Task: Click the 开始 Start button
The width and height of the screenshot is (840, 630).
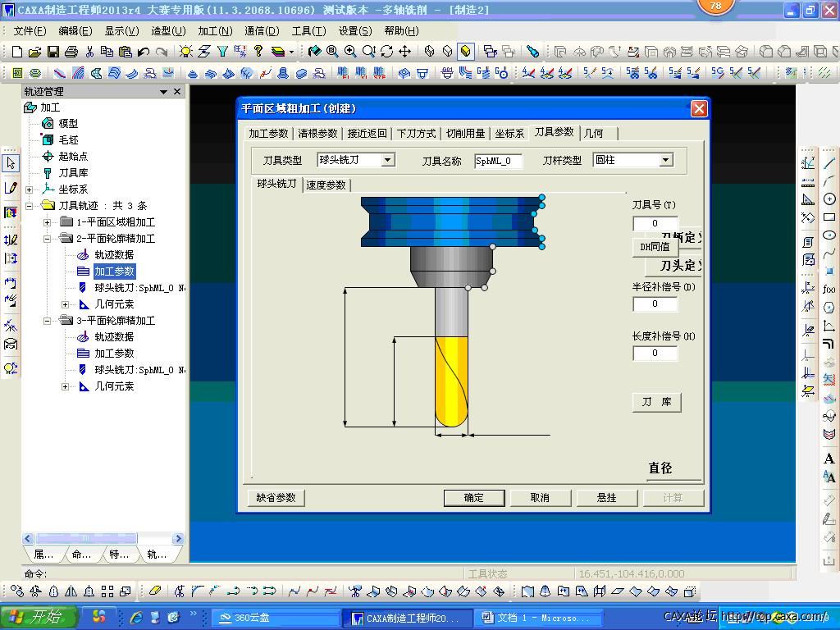Action: pyautogui.click(x=39, y=617)
